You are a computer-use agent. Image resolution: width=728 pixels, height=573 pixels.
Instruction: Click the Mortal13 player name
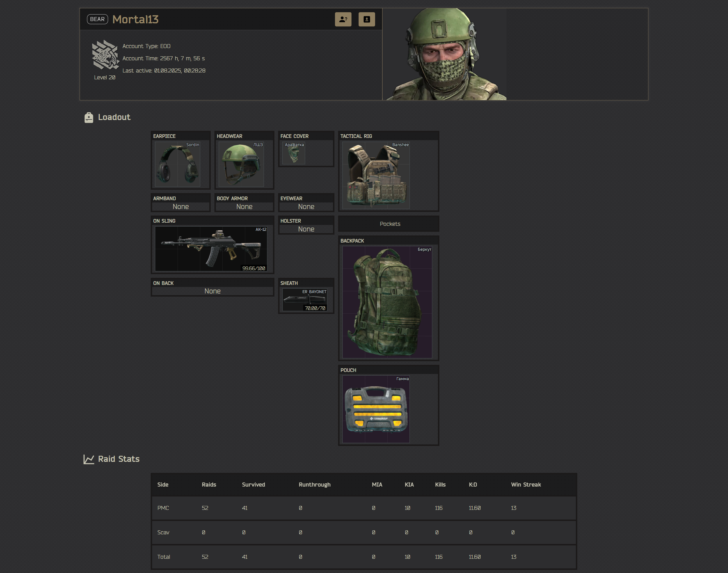pyautogui.click(x=135, y=19)
